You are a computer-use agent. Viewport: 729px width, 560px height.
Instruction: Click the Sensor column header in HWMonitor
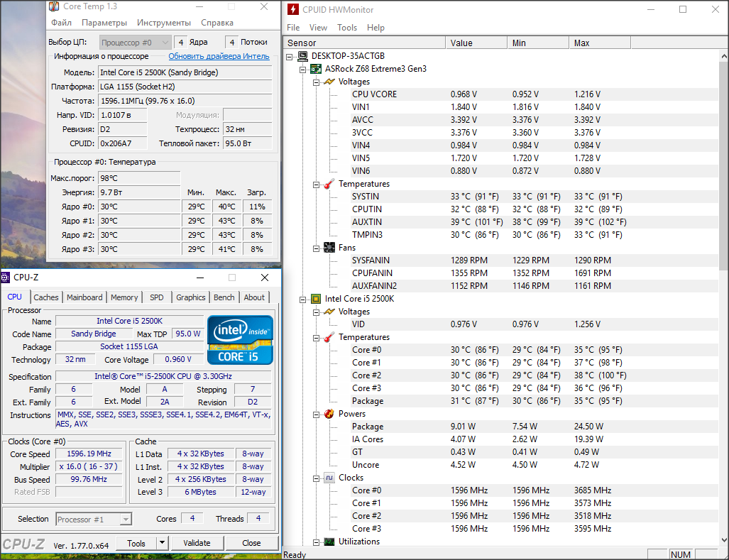coord(364,43)
